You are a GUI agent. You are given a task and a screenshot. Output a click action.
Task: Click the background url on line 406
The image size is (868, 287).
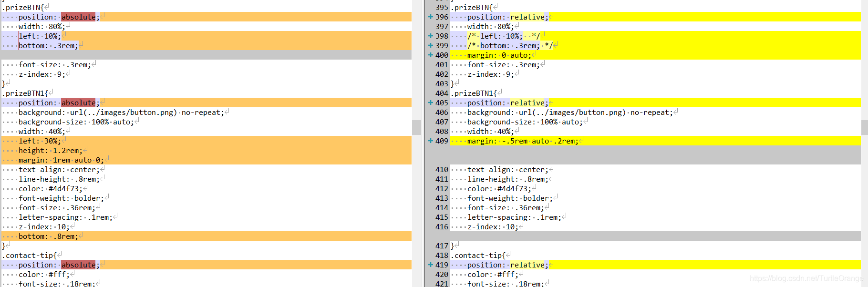point(570,112)
